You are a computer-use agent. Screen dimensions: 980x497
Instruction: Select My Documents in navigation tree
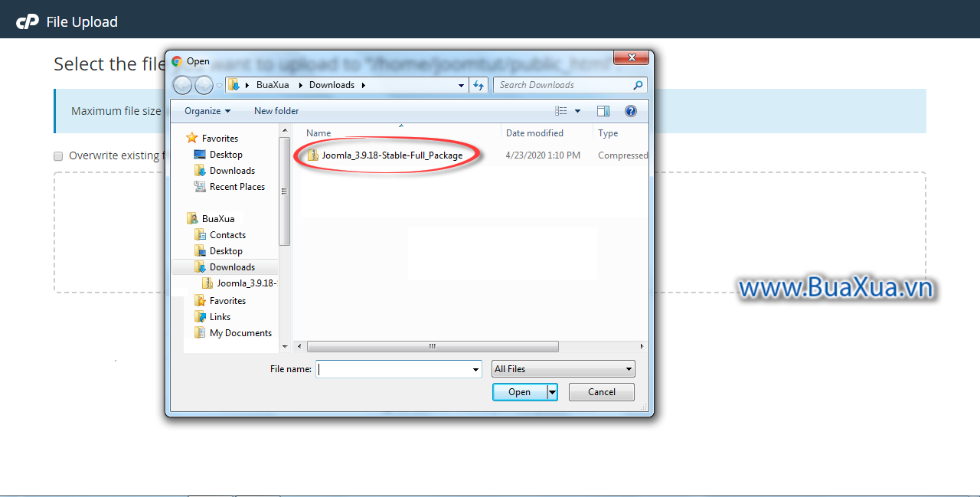[240, 333]
